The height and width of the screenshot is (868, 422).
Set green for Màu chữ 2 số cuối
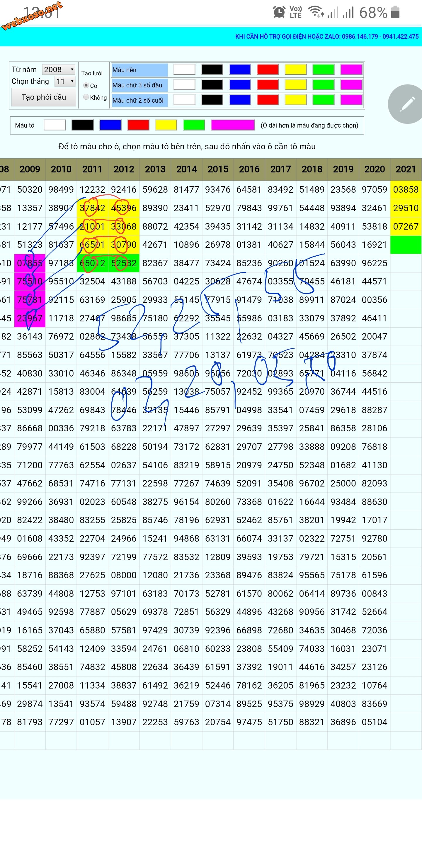point(323,100)
